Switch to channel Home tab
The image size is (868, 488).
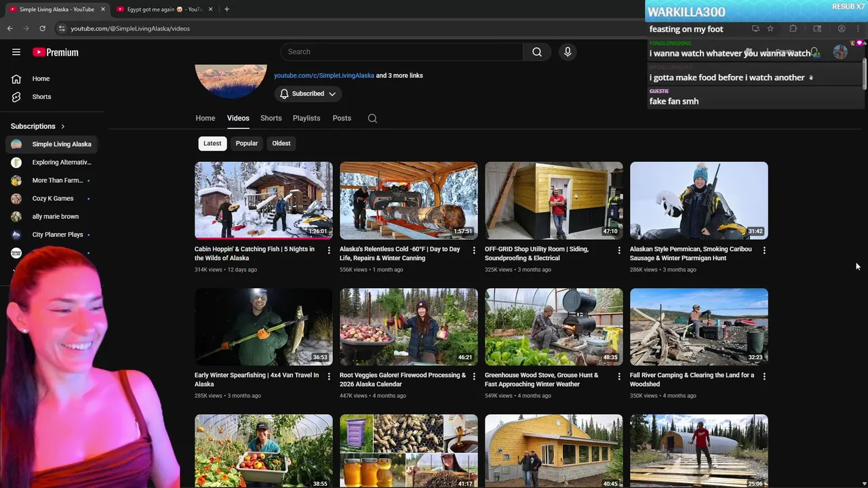pos(205,119)
